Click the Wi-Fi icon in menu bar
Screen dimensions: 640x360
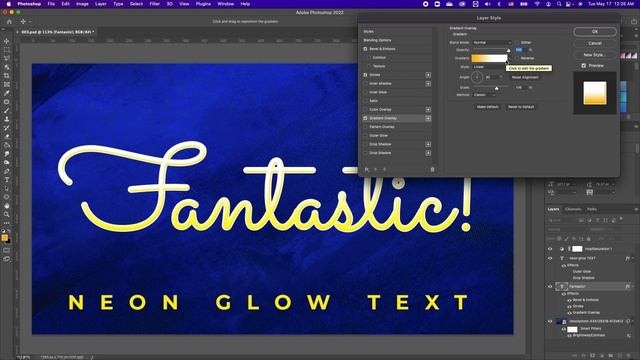point(537,4)
